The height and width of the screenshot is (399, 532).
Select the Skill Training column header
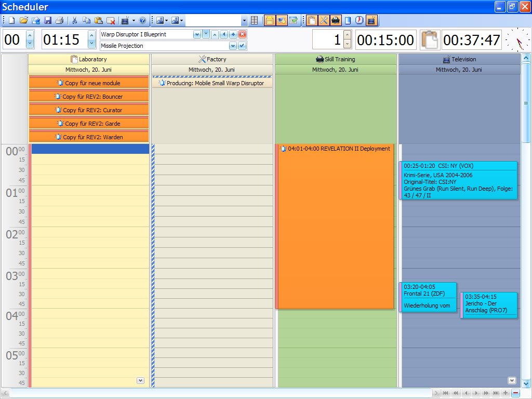pos(336,59)
